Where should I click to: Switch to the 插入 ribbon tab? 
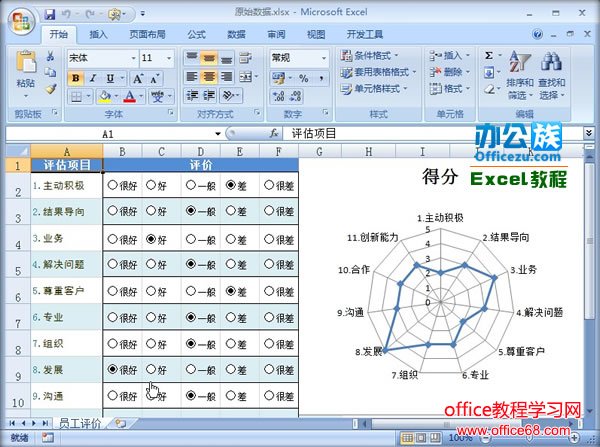coord(98,34)
